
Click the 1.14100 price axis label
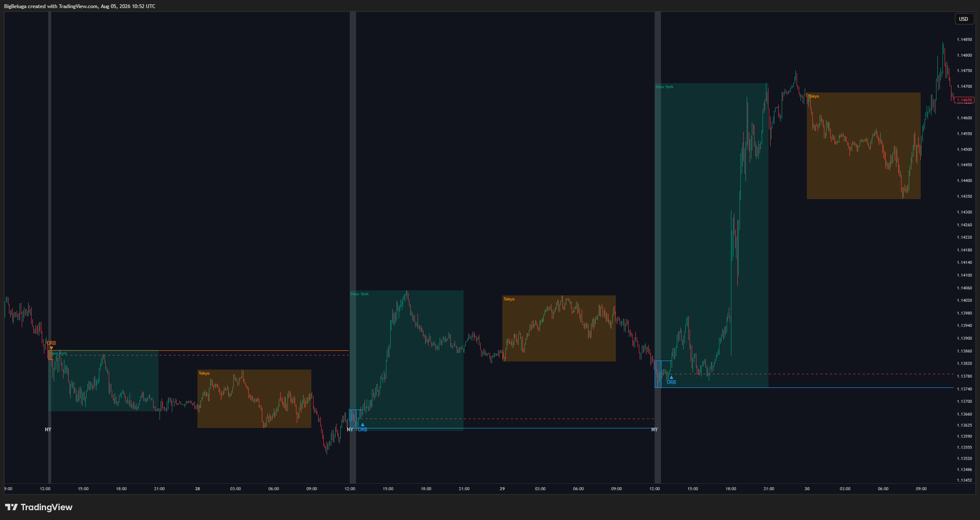pyautogui.click(x=965, y=275)
